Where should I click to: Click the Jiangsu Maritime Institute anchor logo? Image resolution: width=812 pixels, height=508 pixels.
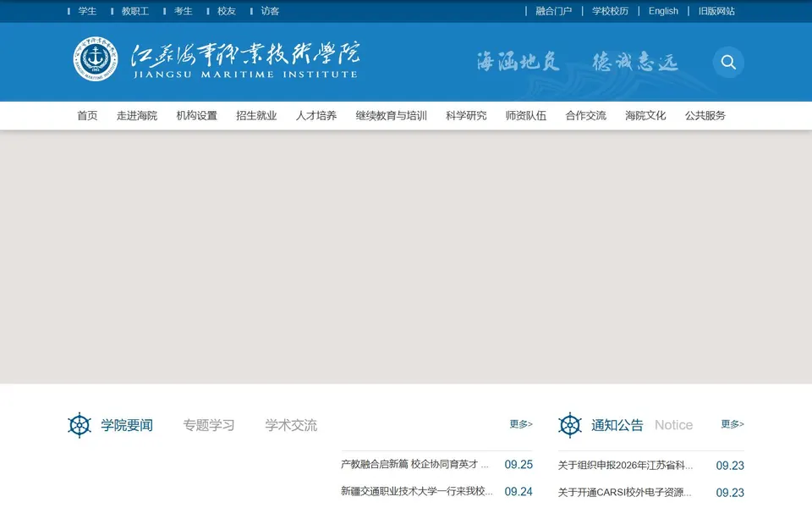pyautogui.click(x=96, y=58)
